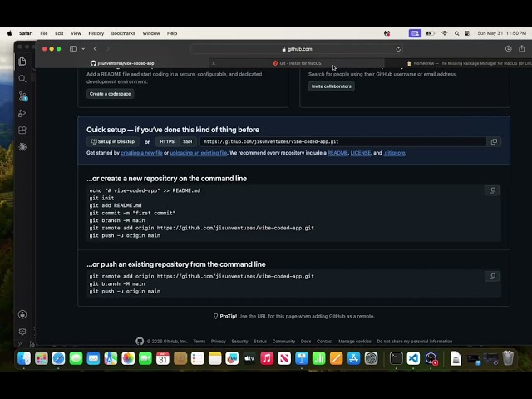Open the Terms footer link
This screenshot has width=532, height=399.
(199, 342)
